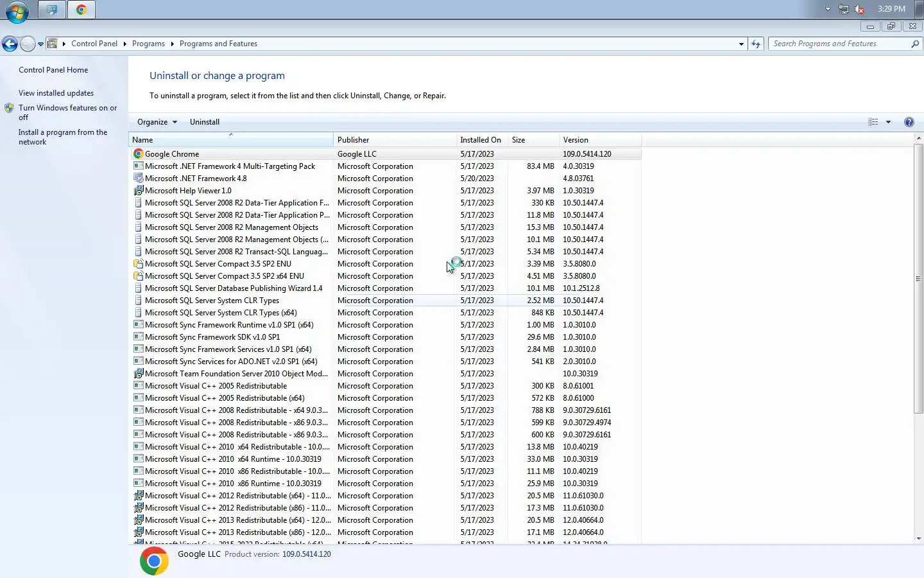Screen dimensions: 924x578
Task: Click the SQL Server Compact 3.5 SP2 ENU icon
Action: point(138,264)
